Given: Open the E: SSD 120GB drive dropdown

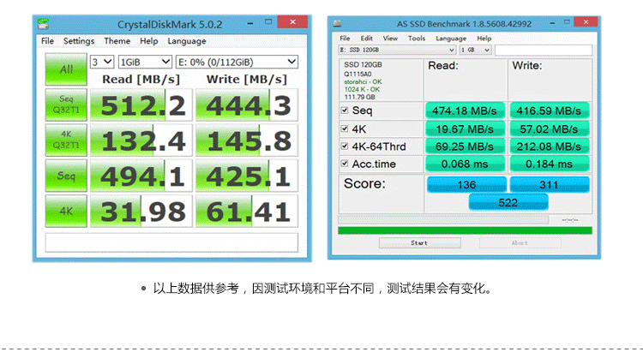Looking at the screenshot, I should [x=397, y=50].
